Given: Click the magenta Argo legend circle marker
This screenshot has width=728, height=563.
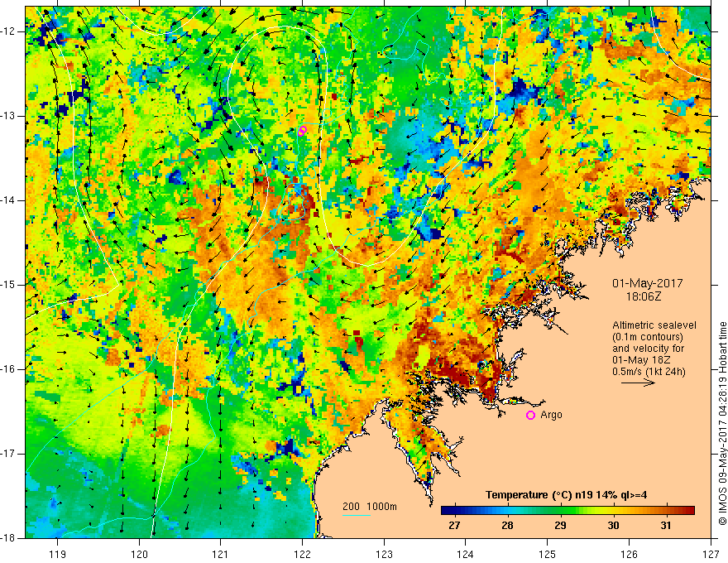Looking at the screenshot, I should [x=530, y=415].
